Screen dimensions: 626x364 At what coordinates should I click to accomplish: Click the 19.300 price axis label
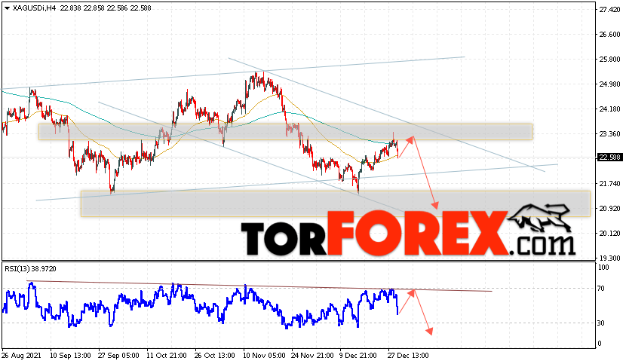pyautogui.click(x=609, y=258)
